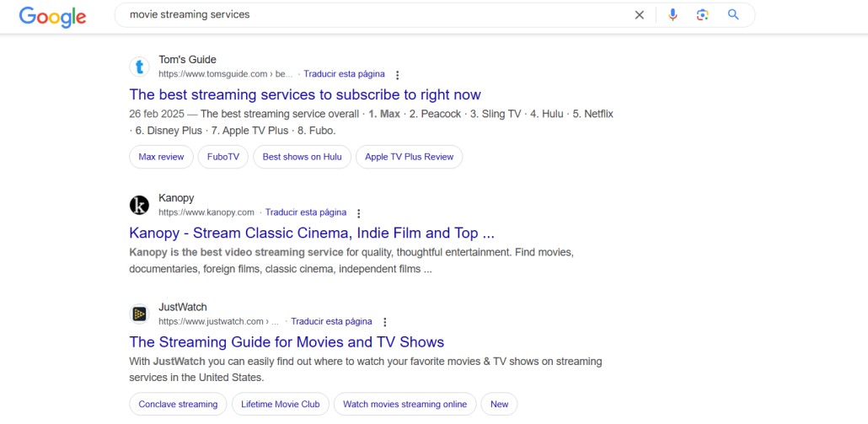This screenshot has height=424, width=868.
Task: Click the Google logo
Action: point(52,16)
